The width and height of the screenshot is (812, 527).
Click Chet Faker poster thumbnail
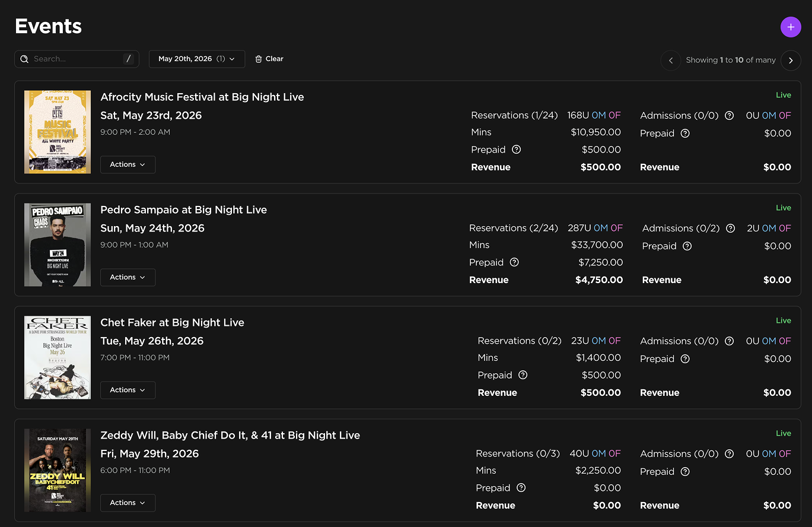pos(58,357)
